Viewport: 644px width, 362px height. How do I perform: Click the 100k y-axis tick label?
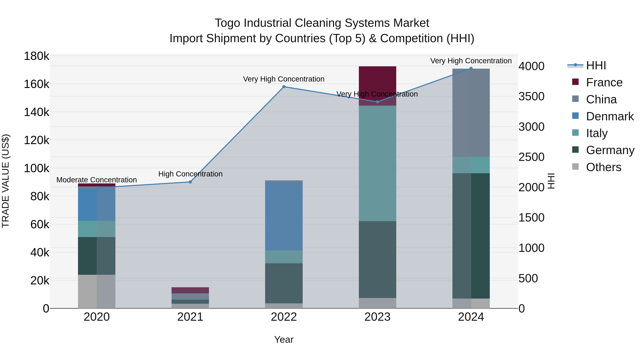coord(36,168)
